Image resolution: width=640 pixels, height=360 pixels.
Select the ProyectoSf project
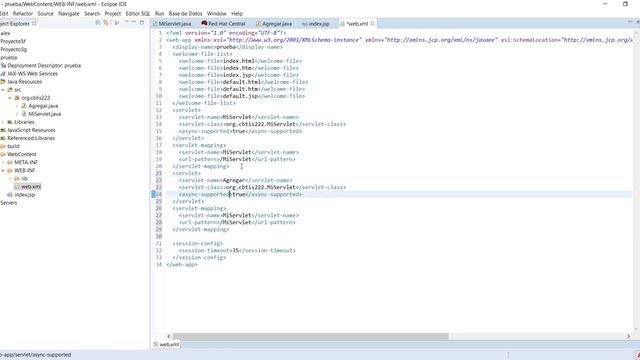point(13,41)
